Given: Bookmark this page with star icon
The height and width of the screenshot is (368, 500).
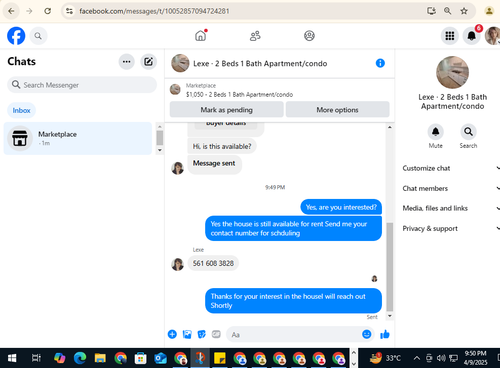Looking at the screenshot, I should (464, 11).
